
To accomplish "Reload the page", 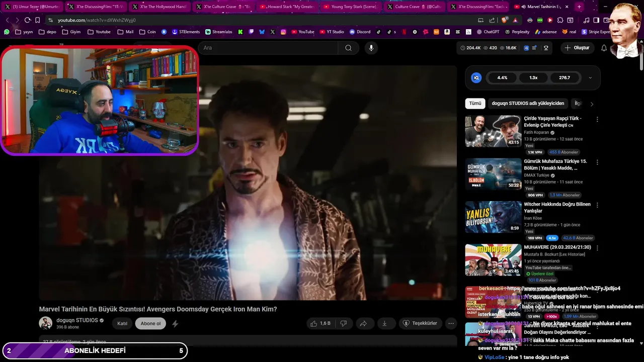I will (x=27, y=20).
